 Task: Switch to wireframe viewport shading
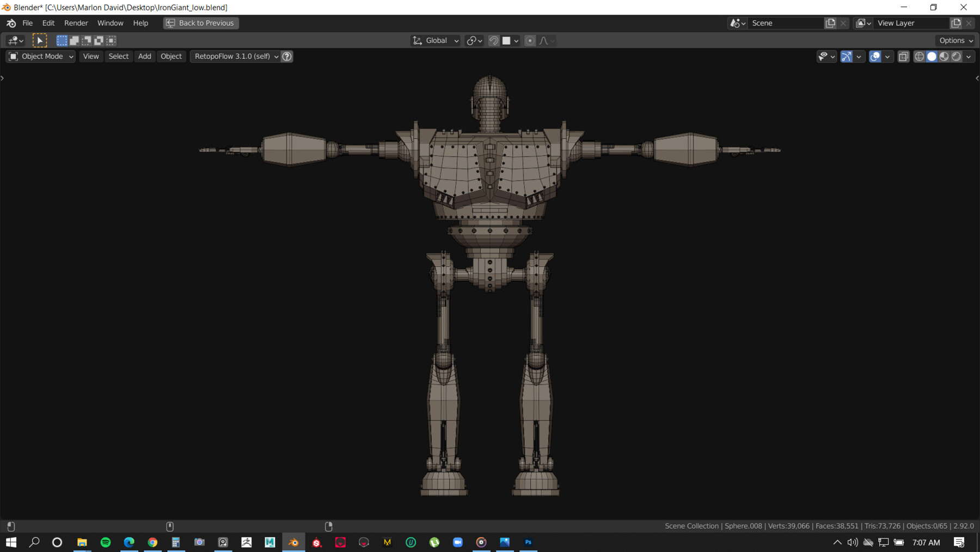[x=919, y=56]
